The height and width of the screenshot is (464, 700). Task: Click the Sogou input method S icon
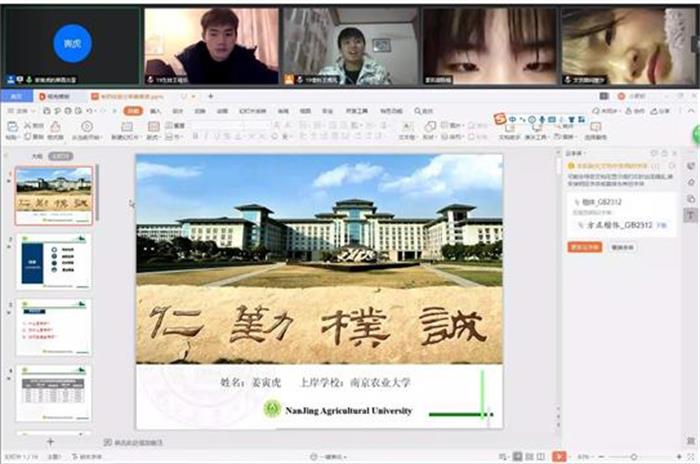point(500,119)
